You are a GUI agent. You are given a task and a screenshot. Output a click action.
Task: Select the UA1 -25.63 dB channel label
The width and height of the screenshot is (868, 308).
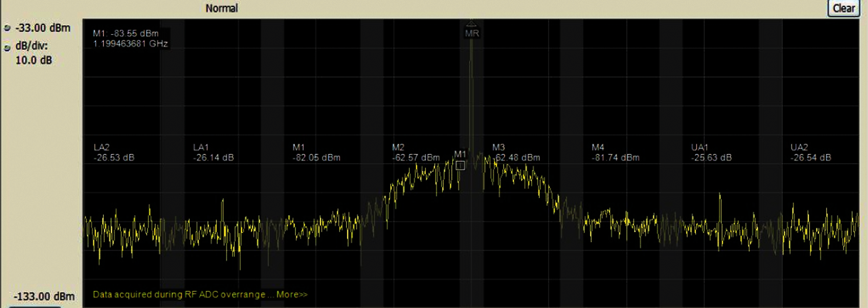click(711, 153)
